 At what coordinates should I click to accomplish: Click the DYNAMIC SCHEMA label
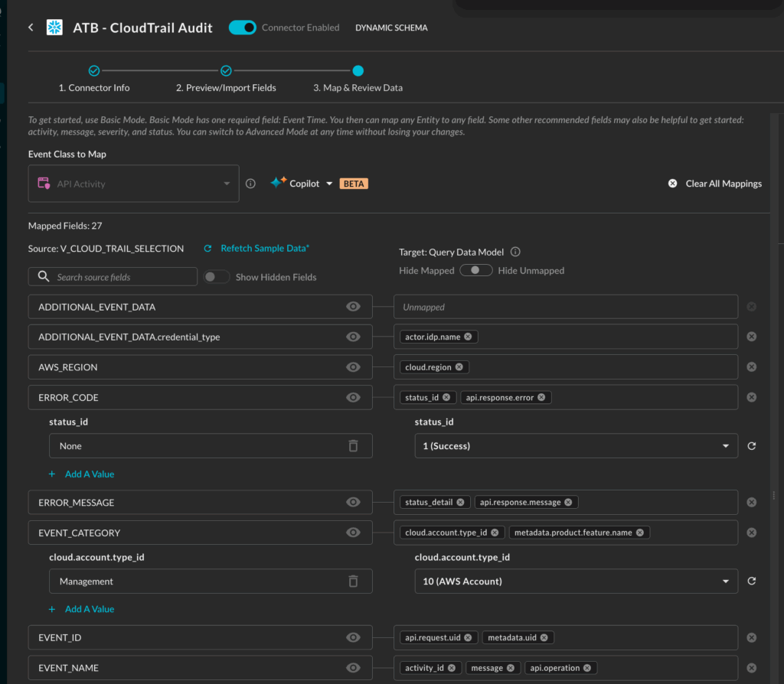tap(391, 28)
